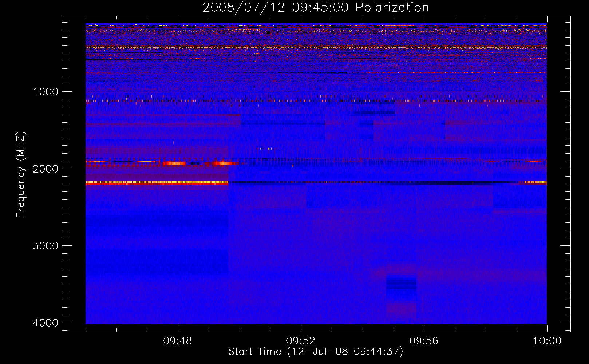This screenshot has width=589, height=364.
Task: Click the 09:52 time tick label
Action: click(301, 341)
